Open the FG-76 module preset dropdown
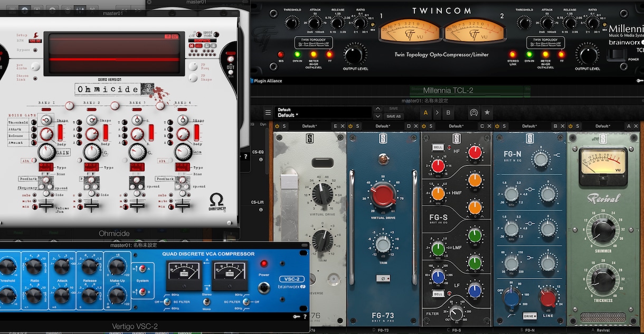Image resolution: width=644 pixels, height=334 pixels. [310, 126]
